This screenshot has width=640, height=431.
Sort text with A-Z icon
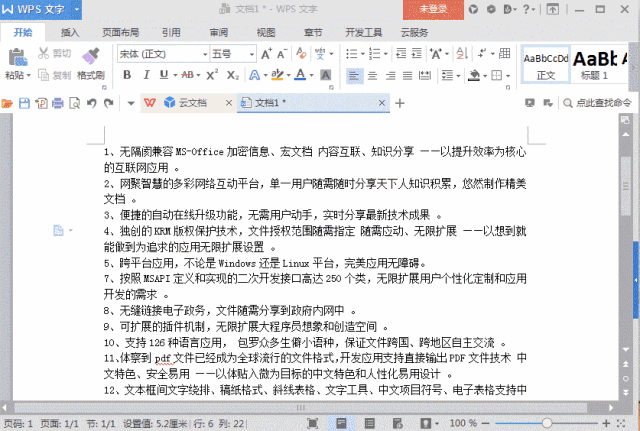tap(462, 53)
